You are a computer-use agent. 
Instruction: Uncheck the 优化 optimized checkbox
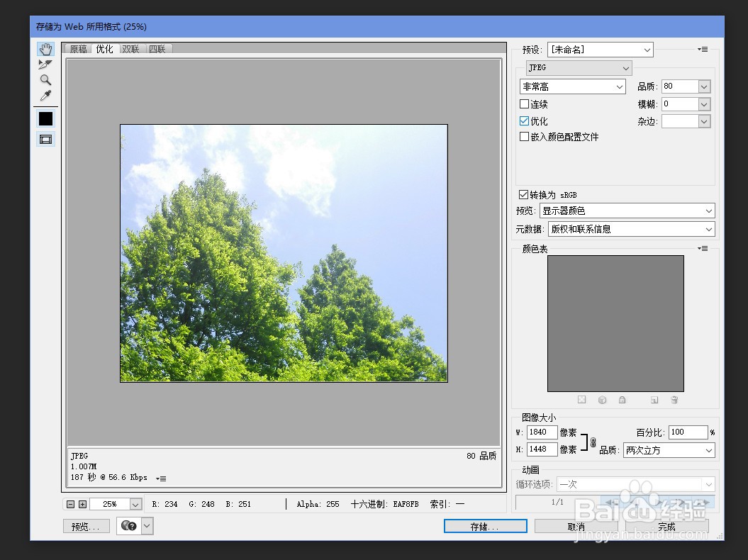(x=524, y=121)
